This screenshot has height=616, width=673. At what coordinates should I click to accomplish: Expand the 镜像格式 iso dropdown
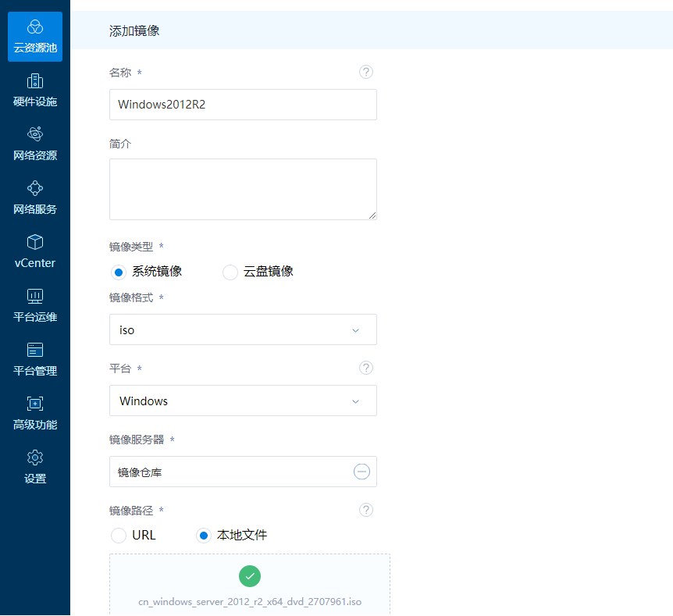[x=243, y=329]
